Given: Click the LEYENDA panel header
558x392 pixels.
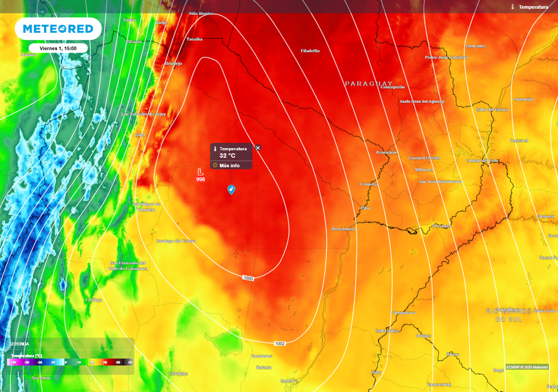Looking at the screenshot, I should [x=20, y=344].
